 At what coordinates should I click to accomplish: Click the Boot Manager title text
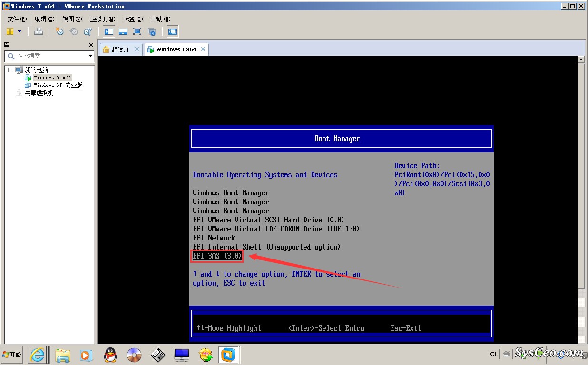coord(337,139)
